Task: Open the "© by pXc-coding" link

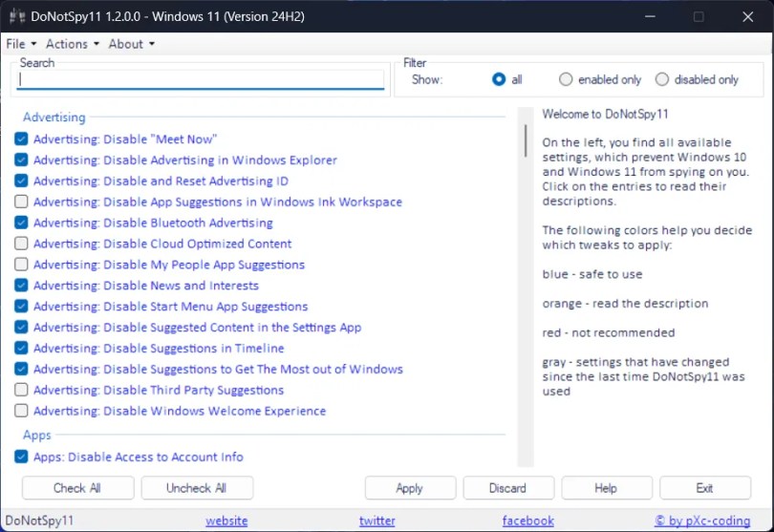Action: click(702, 521)
